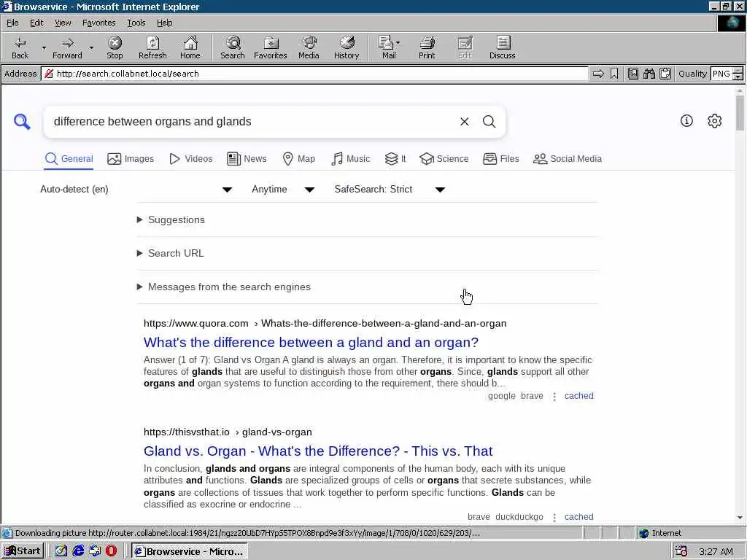Open the Windows Start menu
The width and height of the screenshot is (747, 560).
click(x=23, y=551)
